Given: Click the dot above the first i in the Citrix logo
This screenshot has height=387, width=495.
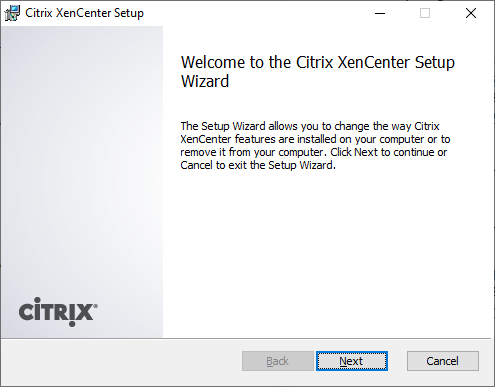Looking at the screenshot, I should click(38, 300).
